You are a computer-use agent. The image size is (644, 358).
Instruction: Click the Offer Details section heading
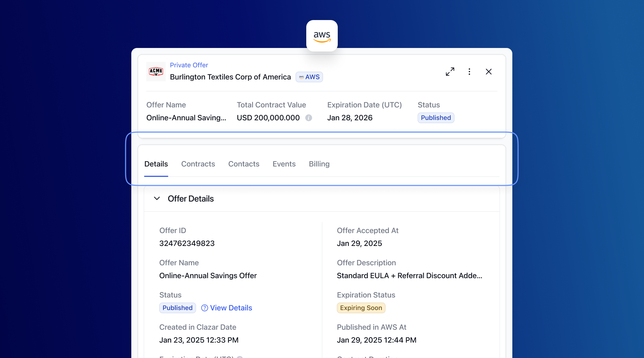(x=191, y=199)
